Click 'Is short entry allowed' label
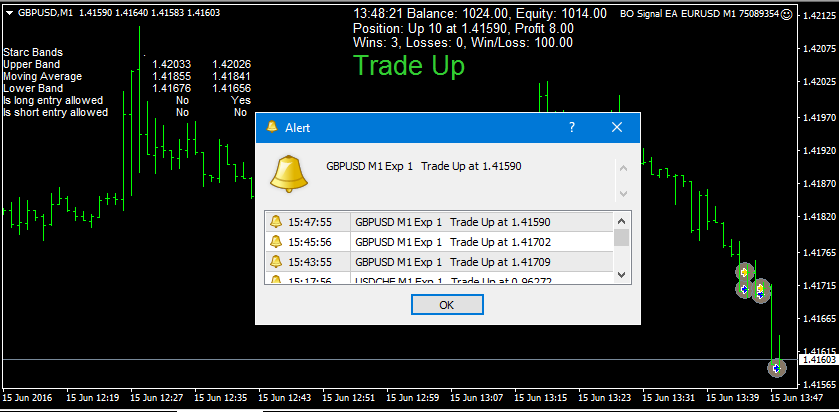The height and width of the screenshot is (412, 839). [x=56, y=112]
